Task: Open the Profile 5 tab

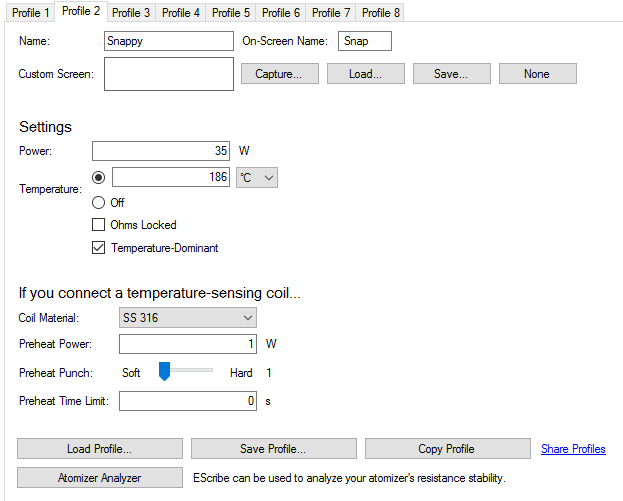Action: [231, 13]
